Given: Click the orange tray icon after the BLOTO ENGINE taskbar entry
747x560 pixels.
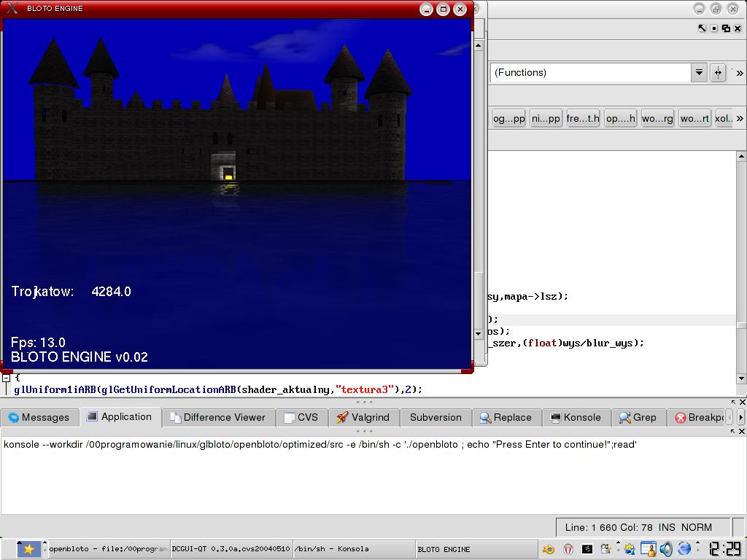Looking at the screenshot, I should click(549, 550).
